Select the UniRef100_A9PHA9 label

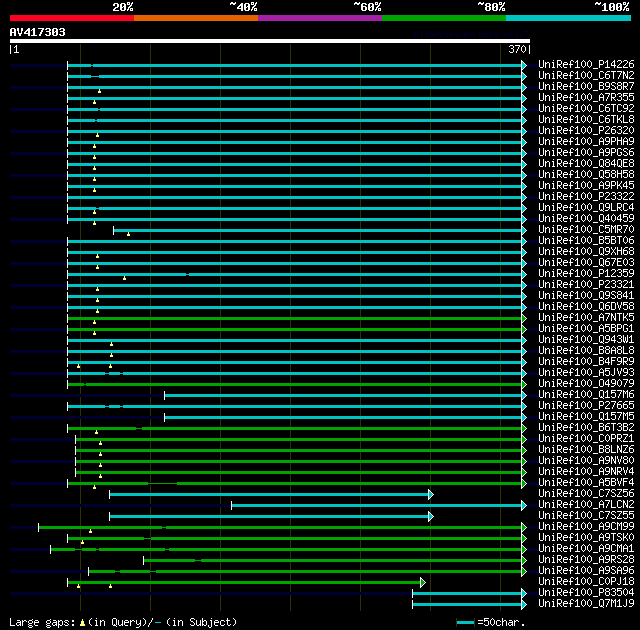586,142
